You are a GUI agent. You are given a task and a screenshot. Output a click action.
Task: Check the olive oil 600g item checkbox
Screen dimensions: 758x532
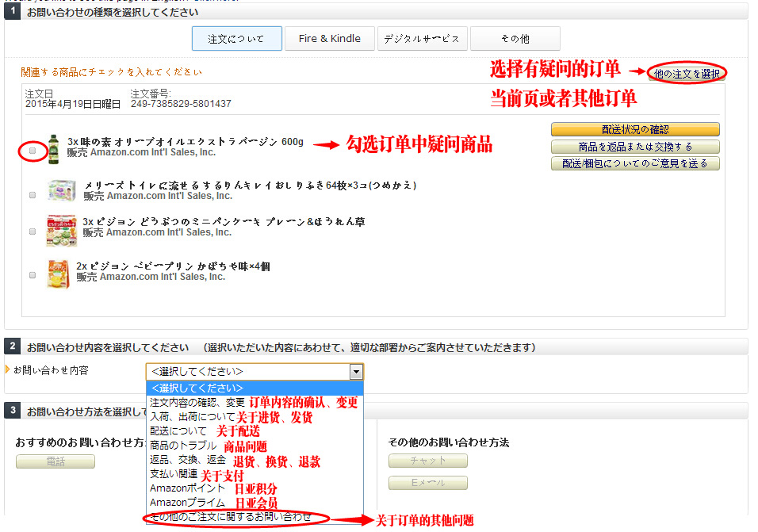pyautogui.click(x=33, y=150)
